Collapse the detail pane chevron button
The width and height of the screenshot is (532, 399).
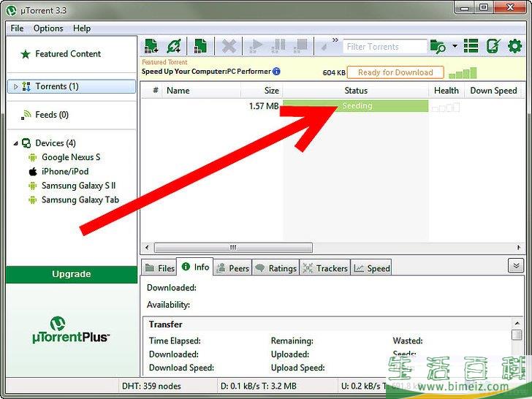pos(516,266)
